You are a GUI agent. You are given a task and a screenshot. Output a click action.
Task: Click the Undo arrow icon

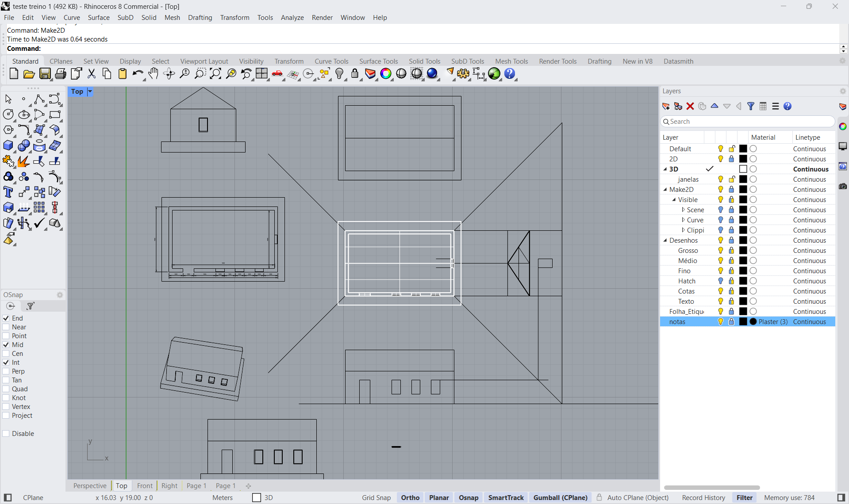point(137,74)
